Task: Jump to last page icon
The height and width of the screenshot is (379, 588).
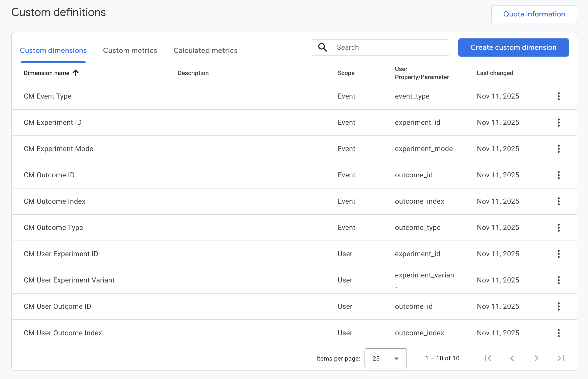Action: pos(560,358)
